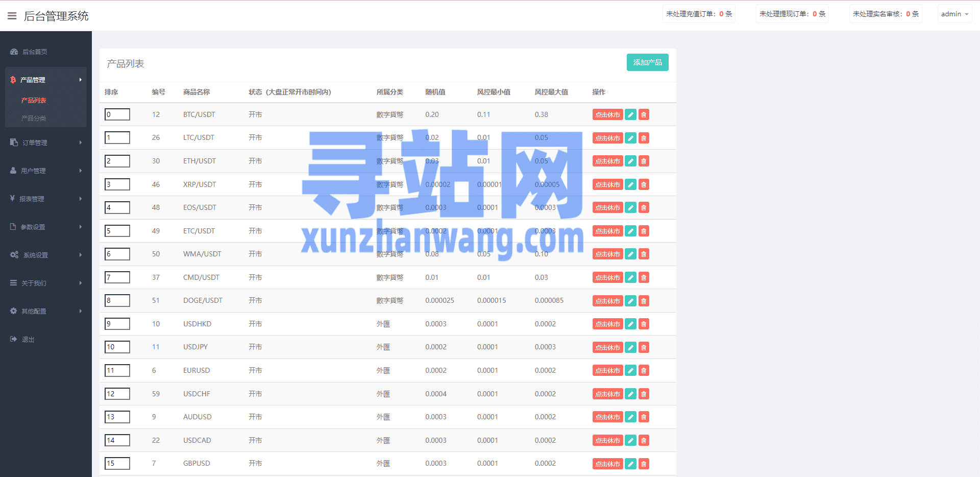
Task: Open 未处理提现订单 notification
Action: pyautogui.click(x=792, y=14)
